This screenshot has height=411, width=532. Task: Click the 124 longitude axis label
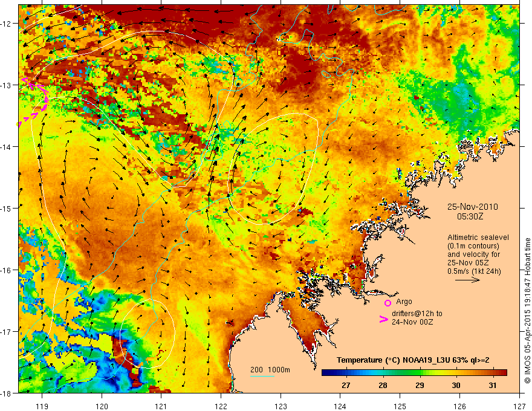tap(340, 406)
